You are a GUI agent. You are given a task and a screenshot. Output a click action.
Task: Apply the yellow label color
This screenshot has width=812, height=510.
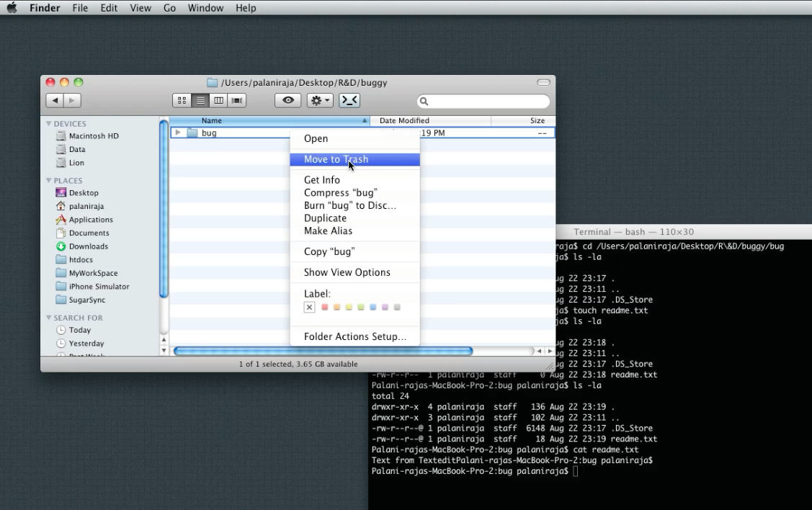(x=349, y=307)
